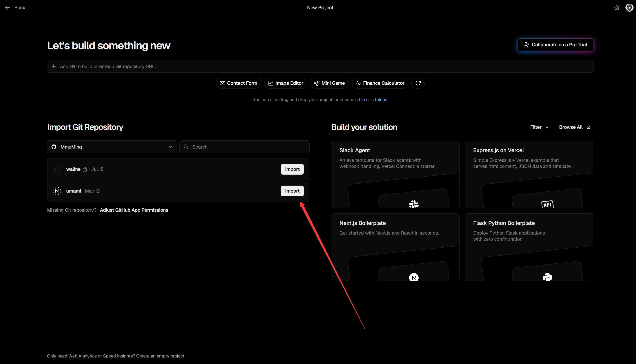Image resolution: width=636 pixels, height=364 pixels.
Task: Open the Express.js on Vercel template
Action: (529, 174)
